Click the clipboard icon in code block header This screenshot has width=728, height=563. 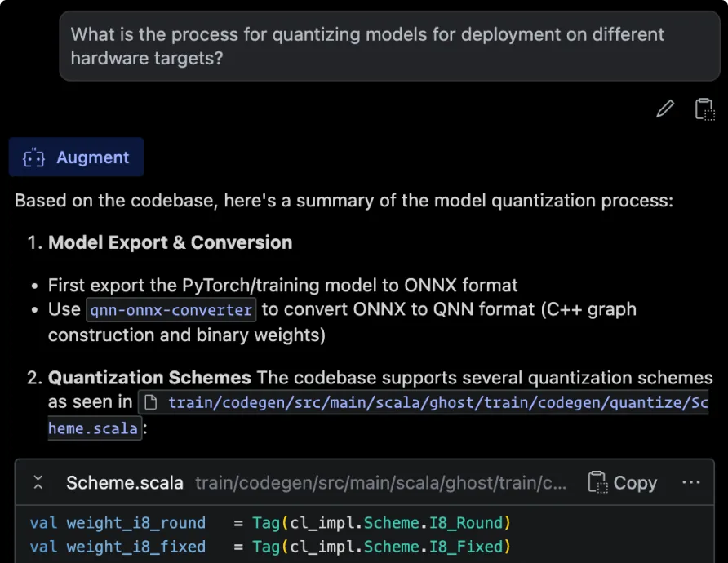597,483
